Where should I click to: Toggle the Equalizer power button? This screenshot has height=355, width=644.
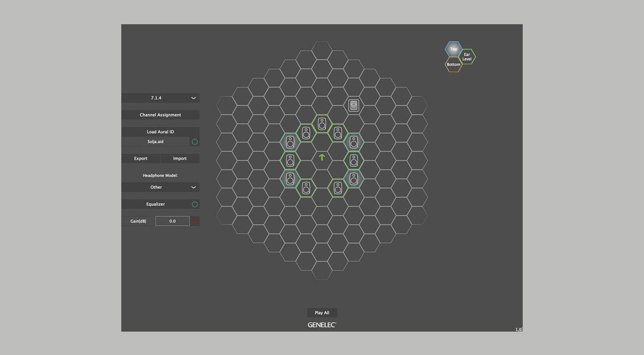click(x=194, y=204)
